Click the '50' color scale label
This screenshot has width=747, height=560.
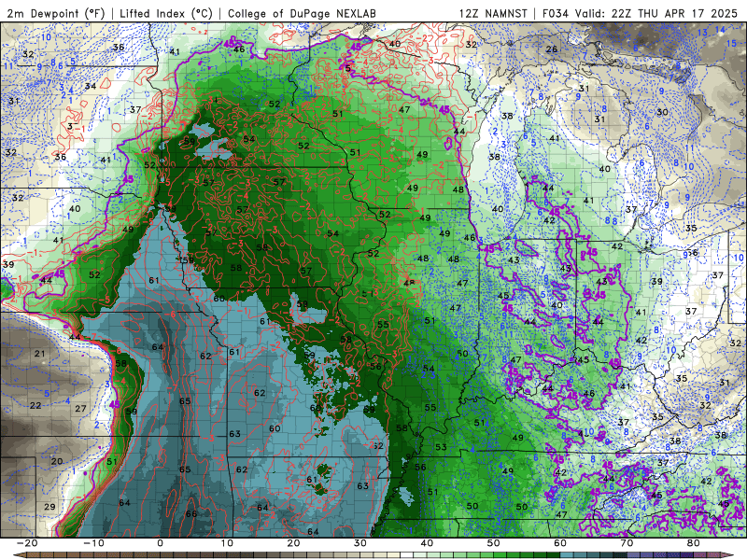coord(494,543)
